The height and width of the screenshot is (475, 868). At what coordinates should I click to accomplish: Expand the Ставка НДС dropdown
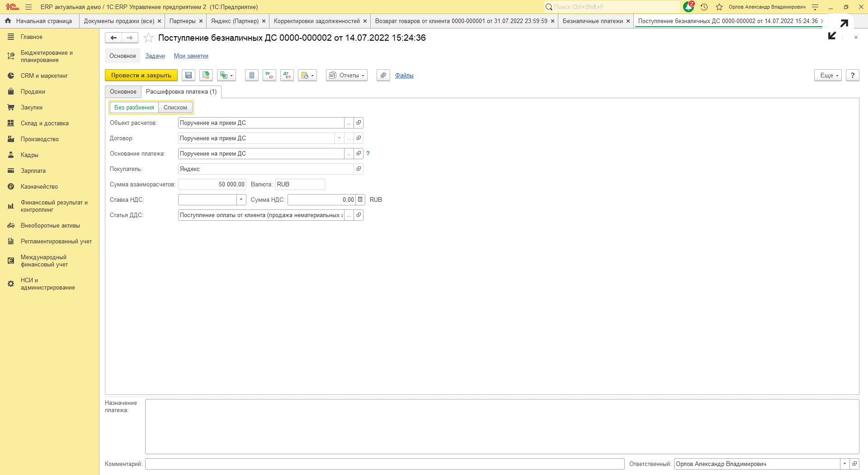[241, 199]
